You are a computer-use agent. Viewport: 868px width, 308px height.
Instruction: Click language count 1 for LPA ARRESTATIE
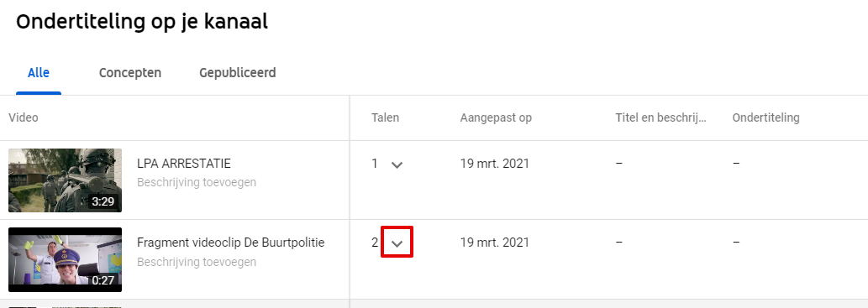375,164
